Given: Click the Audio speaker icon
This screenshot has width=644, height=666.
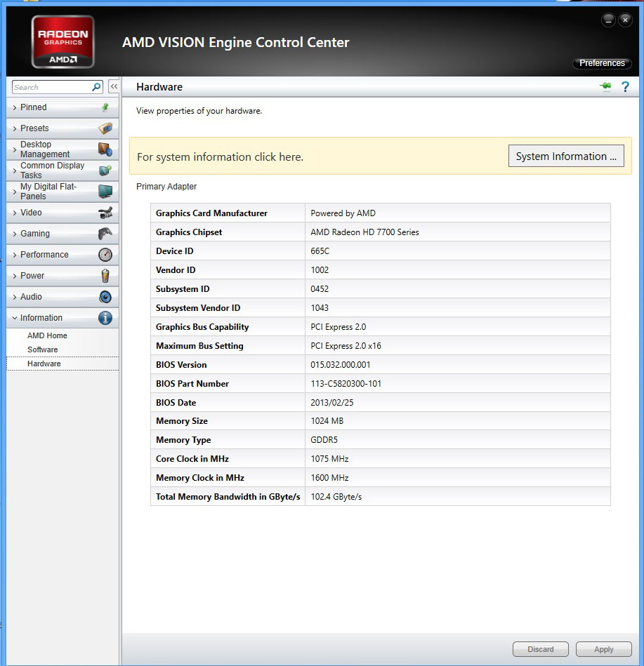Looking at the screenshot, I should point(105,296).
